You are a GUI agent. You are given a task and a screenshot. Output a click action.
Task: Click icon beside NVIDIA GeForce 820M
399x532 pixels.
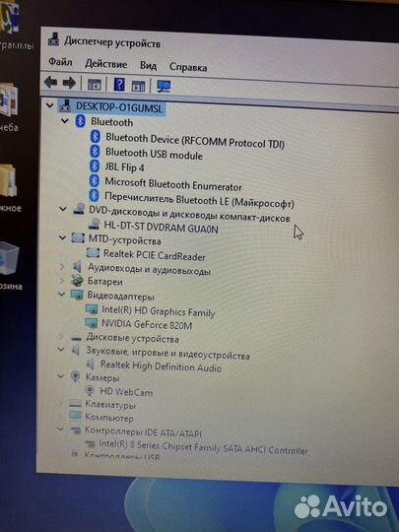pos(91,322)
